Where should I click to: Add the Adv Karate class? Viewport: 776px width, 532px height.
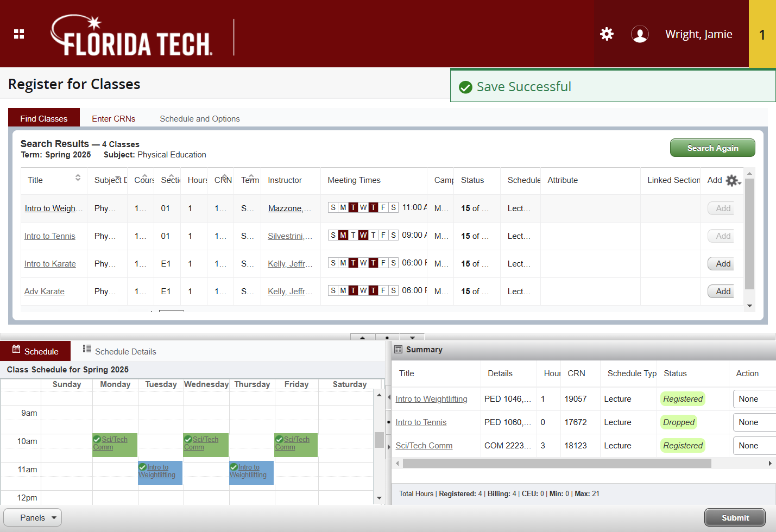click(x=721, y=292)
